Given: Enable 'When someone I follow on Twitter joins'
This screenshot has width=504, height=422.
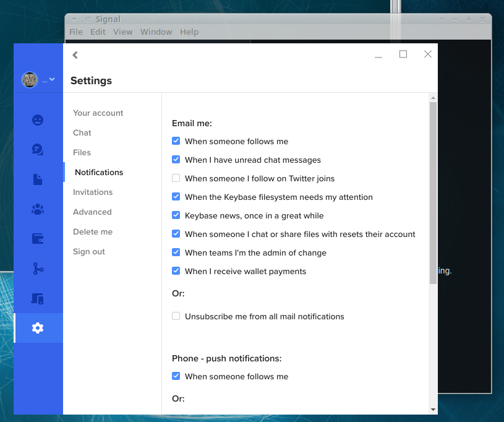Looking at the screenshot, I should pyautogui.click(x=176, y=178).
